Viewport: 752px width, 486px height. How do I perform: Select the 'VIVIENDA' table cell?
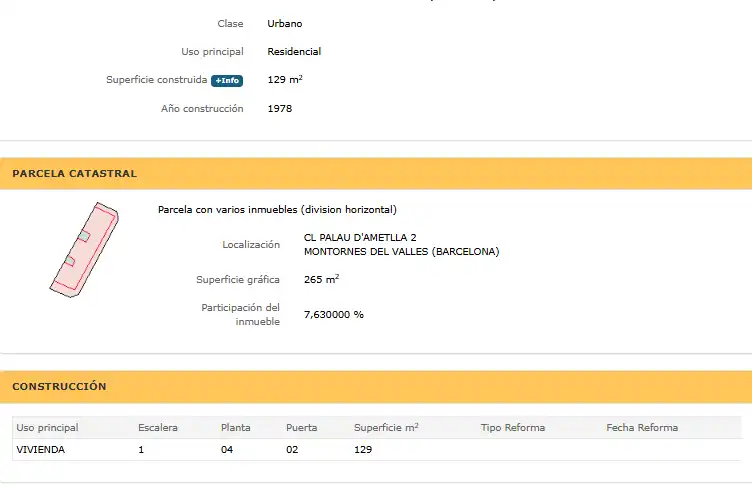click(40, 450)
